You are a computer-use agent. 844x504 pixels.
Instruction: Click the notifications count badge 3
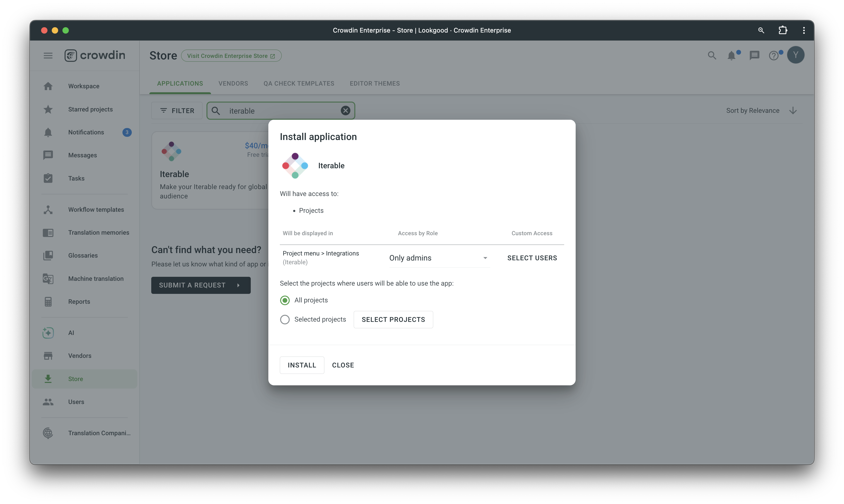(x=127, y=133)
